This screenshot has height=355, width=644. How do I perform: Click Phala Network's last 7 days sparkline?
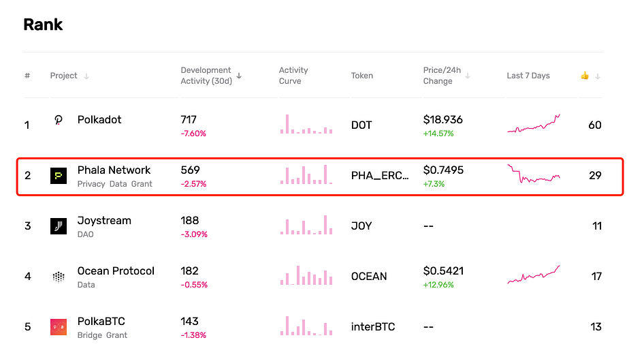pos(534,174)
